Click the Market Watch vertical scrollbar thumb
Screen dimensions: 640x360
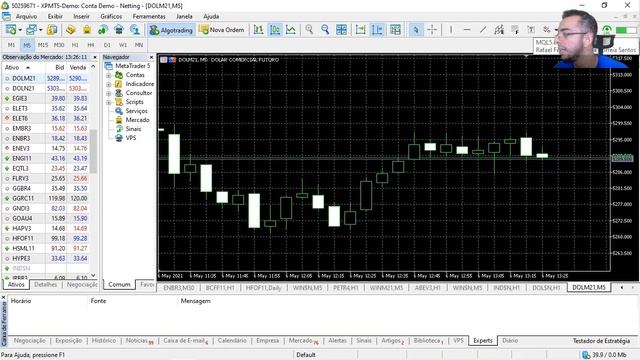[x=93, y=151]
